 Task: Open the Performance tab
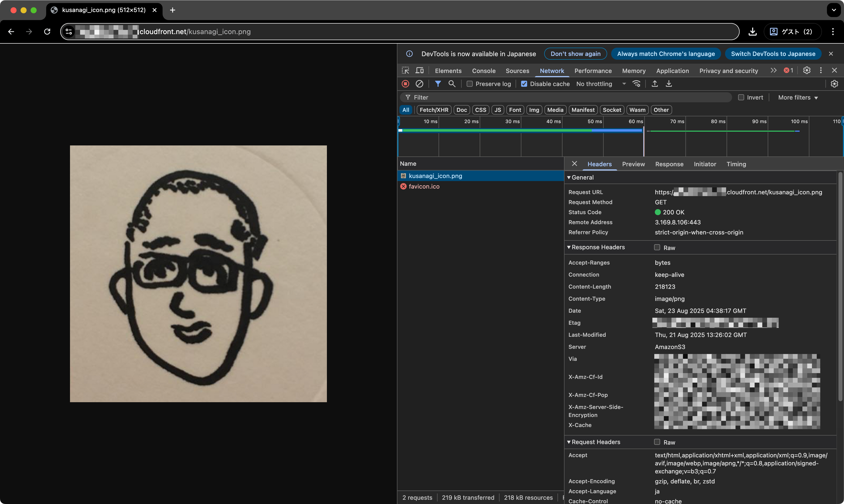(x=593, y=71)
